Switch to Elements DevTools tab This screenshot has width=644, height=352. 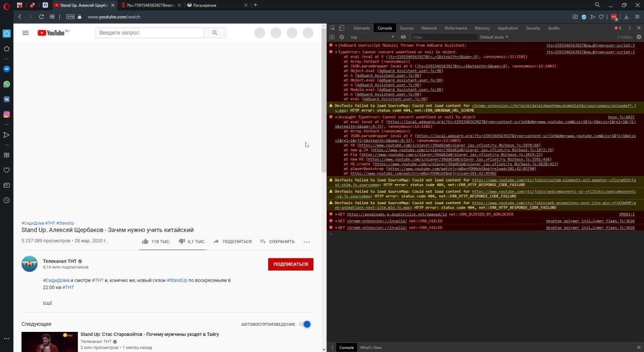362,28
